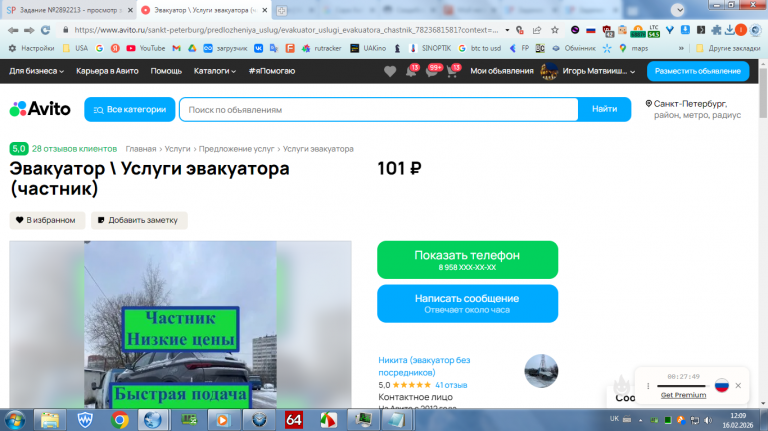This screenshot has height=431, width=768.
Task: Open the Помощь menu item
Action: 166,71
